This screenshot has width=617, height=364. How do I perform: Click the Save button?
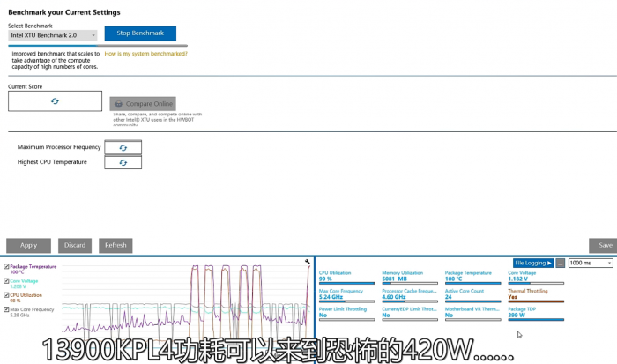[x=604, y=246]
